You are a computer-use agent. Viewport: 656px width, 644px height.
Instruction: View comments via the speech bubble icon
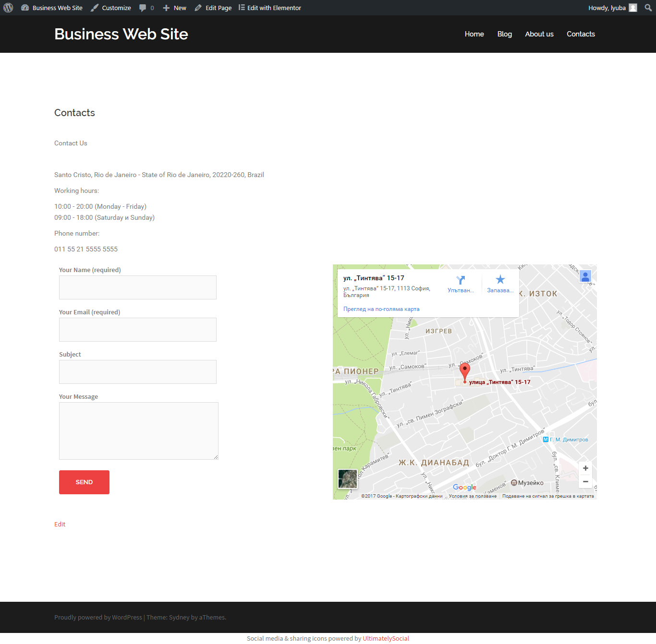[143, 8]
